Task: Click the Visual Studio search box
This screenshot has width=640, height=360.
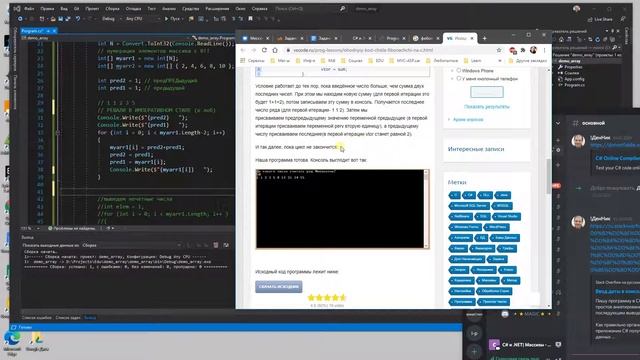Action: [310, 9]
